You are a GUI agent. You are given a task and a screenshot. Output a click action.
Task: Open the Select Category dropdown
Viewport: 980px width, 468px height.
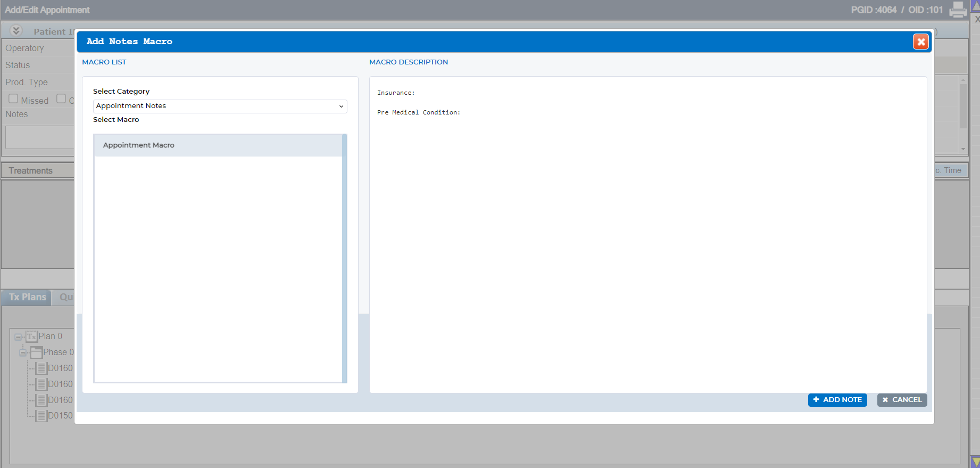pyautogui.click(x=220, y=106)
